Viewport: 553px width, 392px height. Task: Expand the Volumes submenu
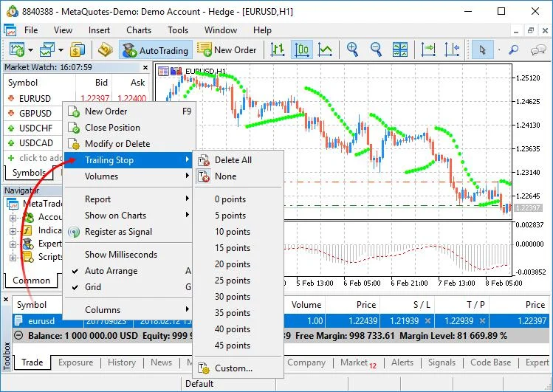pos(128,176)
